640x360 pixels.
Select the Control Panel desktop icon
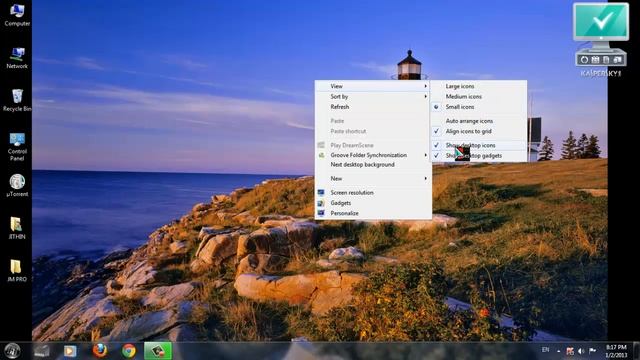coord(17,147)
